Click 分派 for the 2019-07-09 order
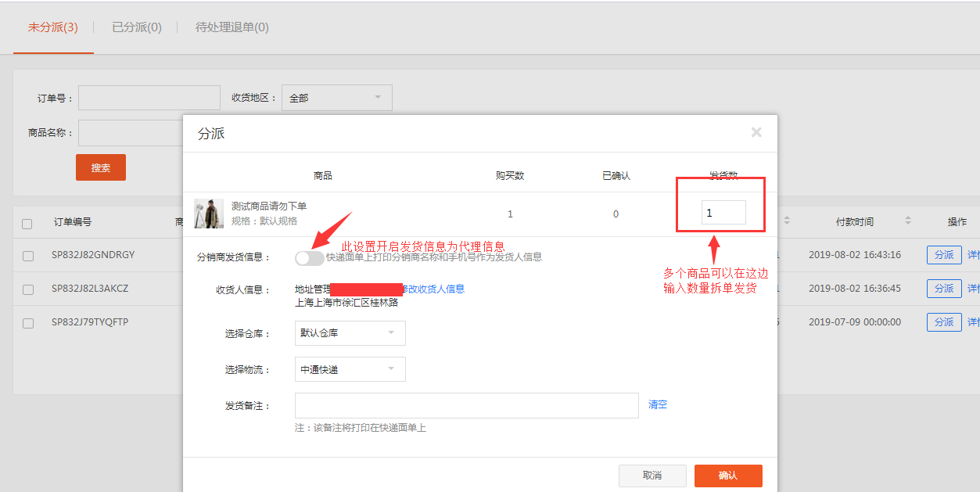Viewport: 980px width, 492px height. [944, 321]
